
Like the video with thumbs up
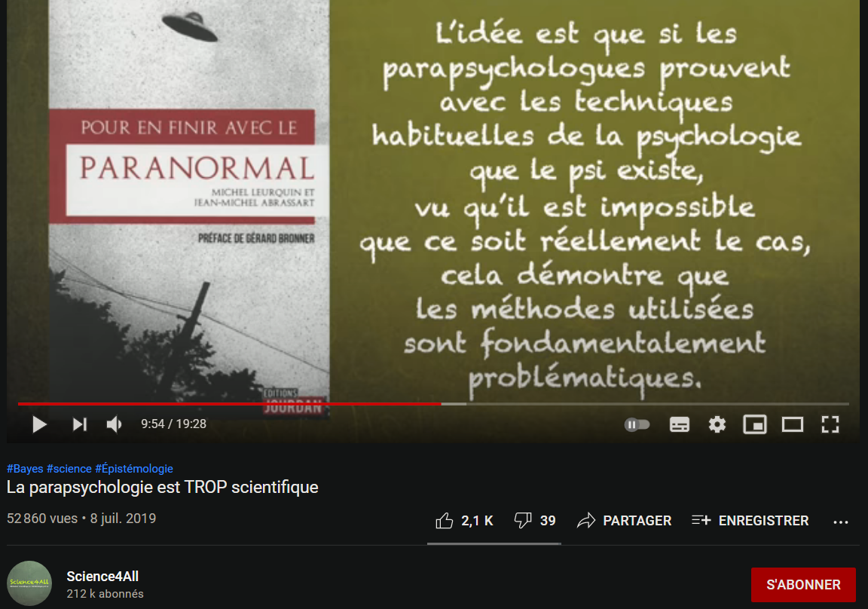coord(464,520)
